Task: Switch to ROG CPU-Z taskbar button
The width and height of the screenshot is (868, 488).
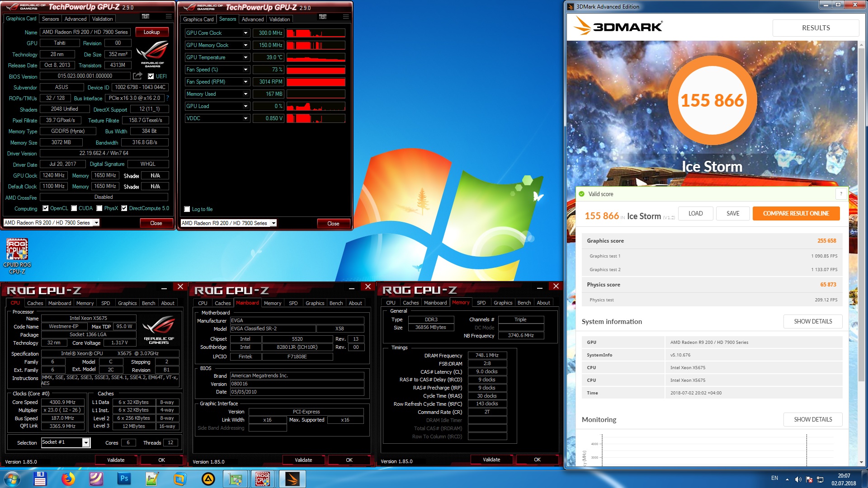Action: 264,479
